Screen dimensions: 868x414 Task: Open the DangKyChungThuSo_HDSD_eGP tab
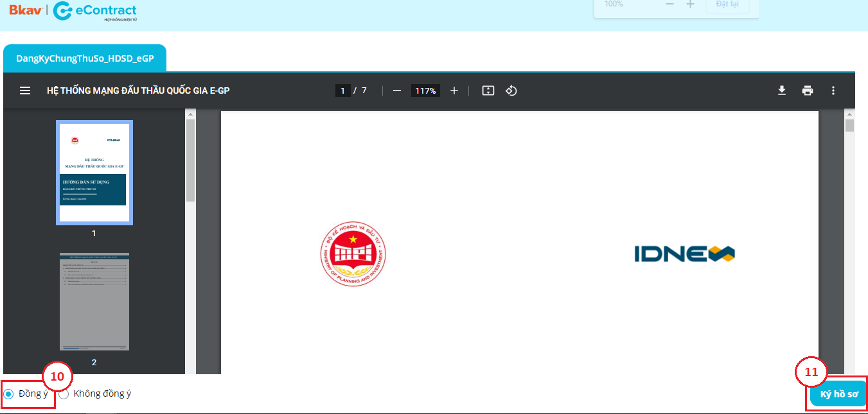click(85, 58)
